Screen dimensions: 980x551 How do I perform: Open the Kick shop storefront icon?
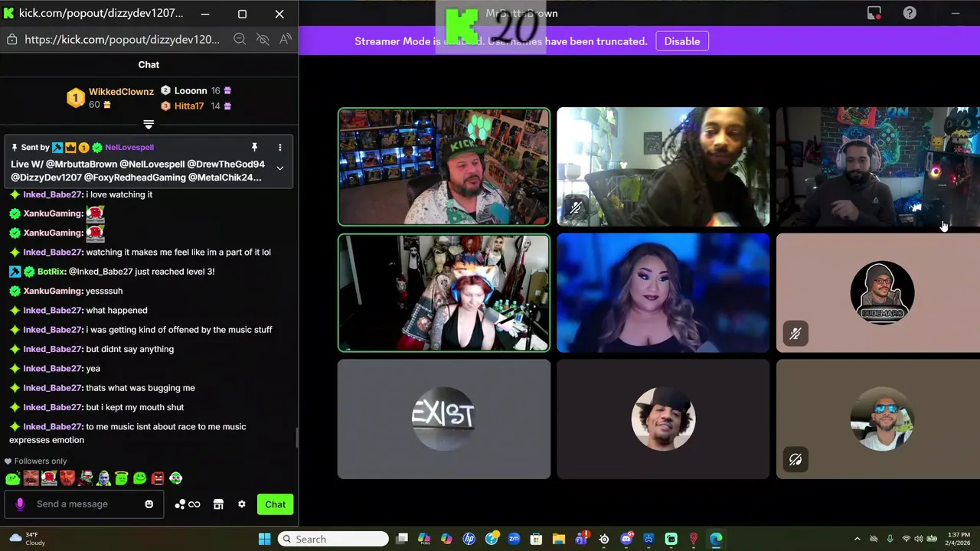coord(218,504)
